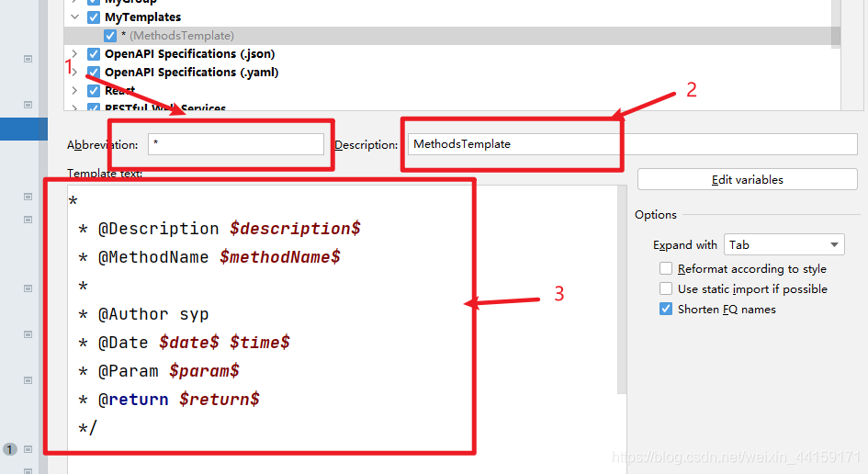Click the @return tag text
Image resolution: width=868 pixels, height=474 pixels.
133,399
